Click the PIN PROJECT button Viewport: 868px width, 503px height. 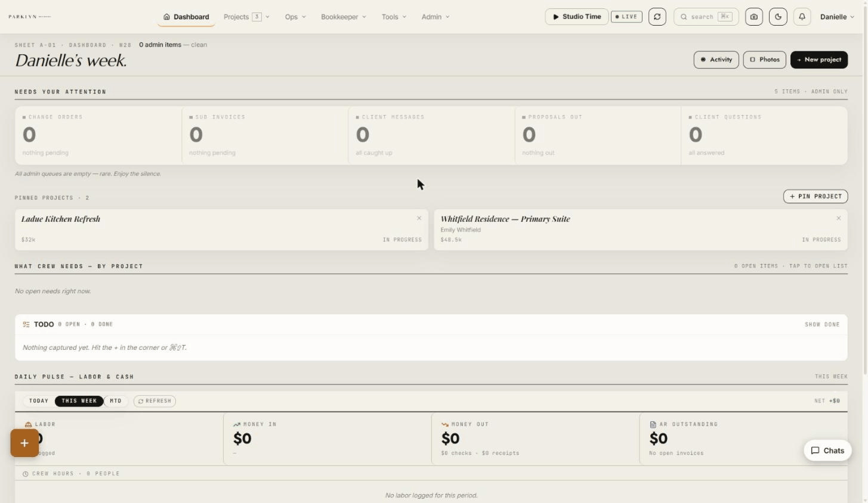click(816, 196)
